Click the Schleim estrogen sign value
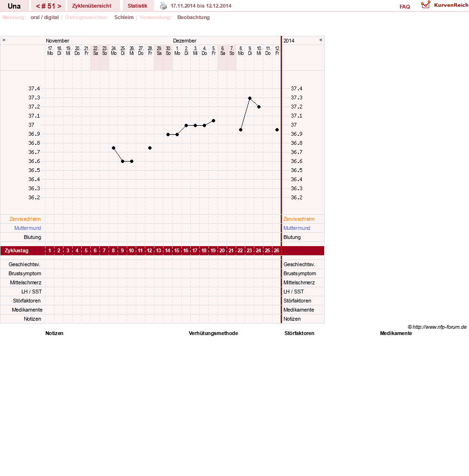The image size is (469, 476). coord(124,17)
